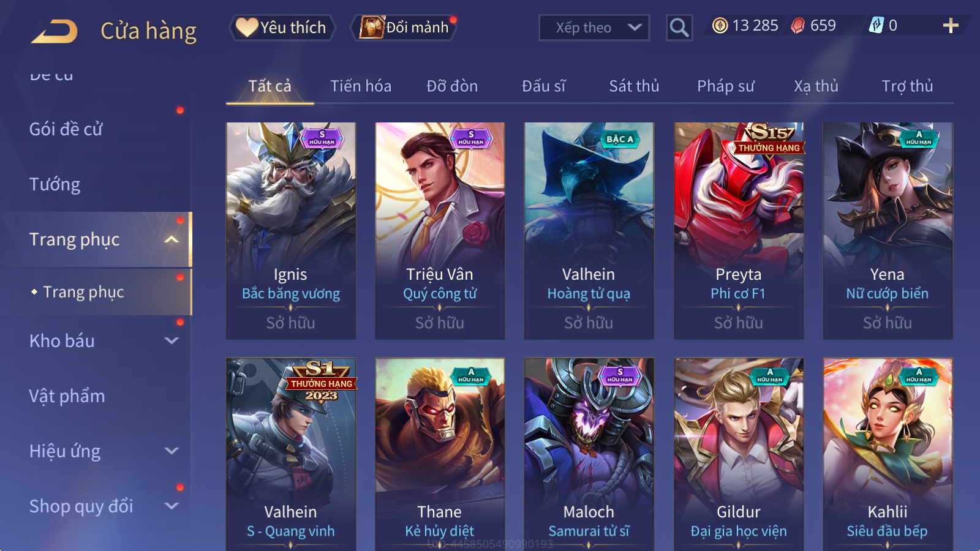The image size is (980, 551).
Task: Expand the Kho báu sidebar section
Action: click(x=172, y=340)
